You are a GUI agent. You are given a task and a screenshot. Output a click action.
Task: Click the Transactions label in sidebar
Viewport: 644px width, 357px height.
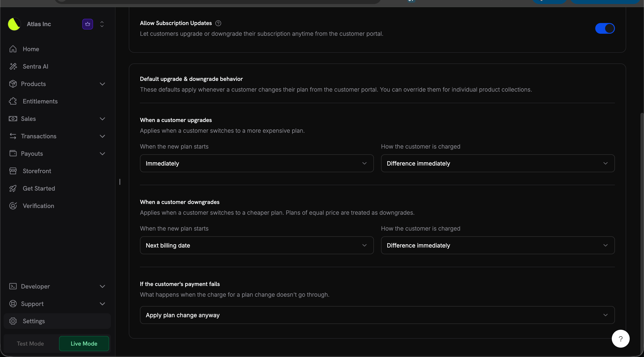38,136
